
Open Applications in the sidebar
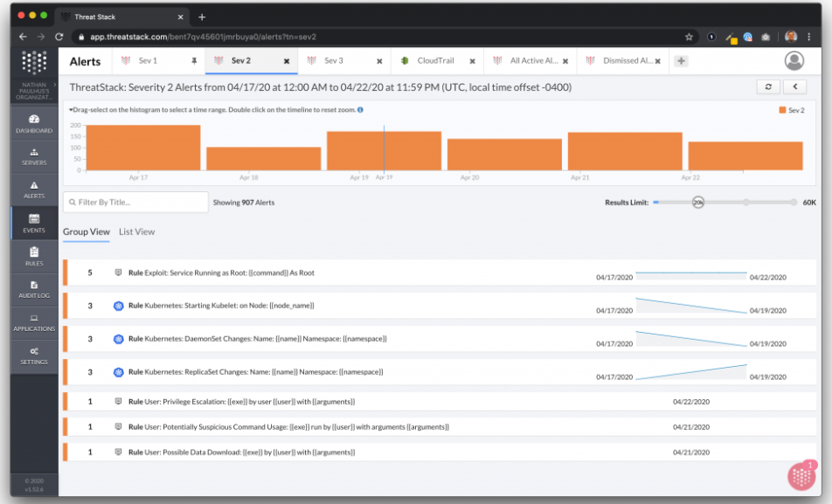[x=34, y=322]
